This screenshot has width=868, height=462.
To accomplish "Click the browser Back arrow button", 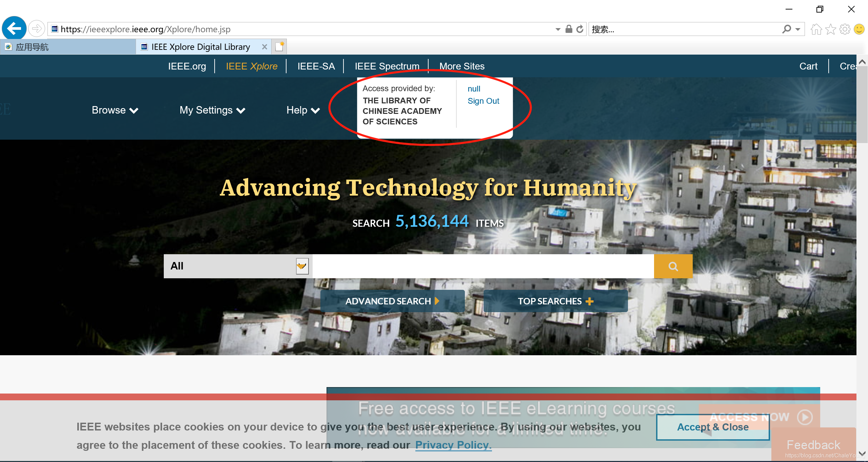I will [14, 28].
